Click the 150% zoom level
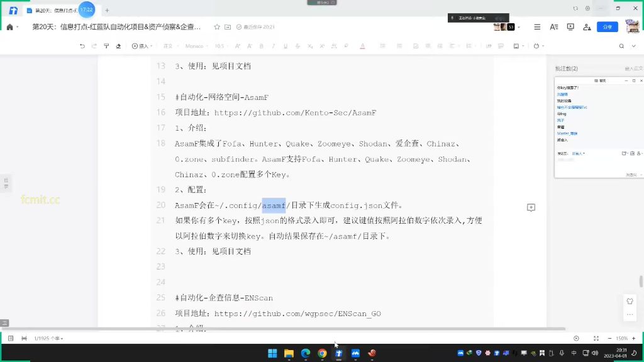 622,338
